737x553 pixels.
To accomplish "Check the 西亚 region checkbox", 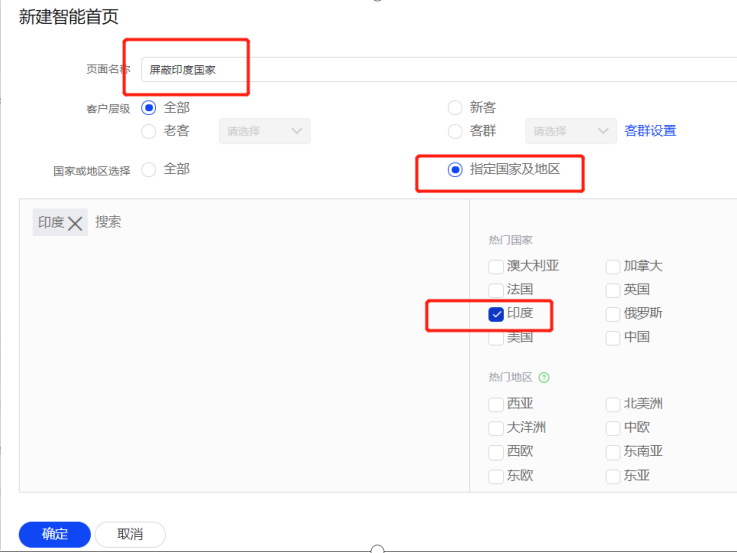I will click(496, 404).
